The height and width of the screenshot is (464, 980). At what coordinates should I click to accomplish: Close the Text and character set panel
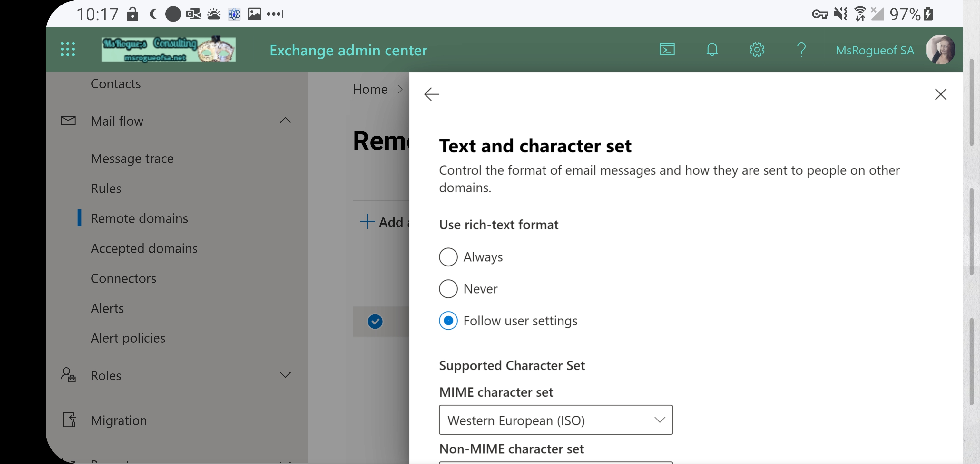[x=940, y=94]
